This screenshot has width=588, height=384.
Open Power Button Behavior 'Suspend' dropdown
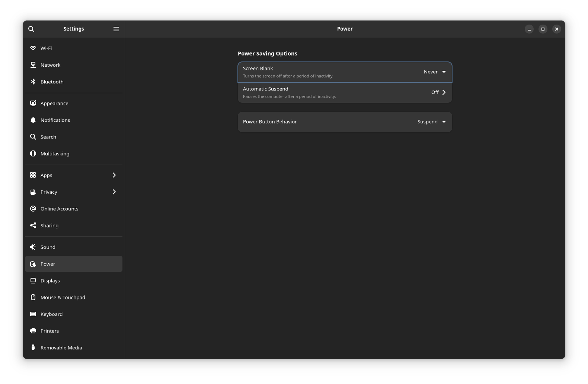tap(432, 122)
